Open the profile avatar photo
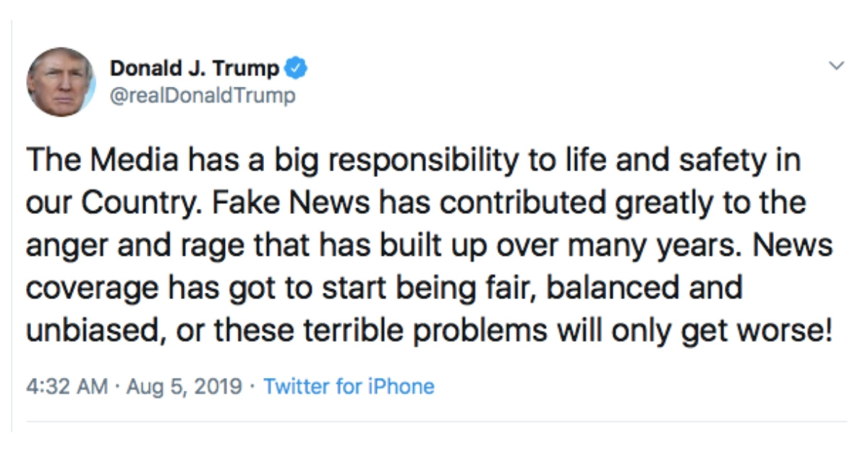868x451 pixels. pos(61,82)
